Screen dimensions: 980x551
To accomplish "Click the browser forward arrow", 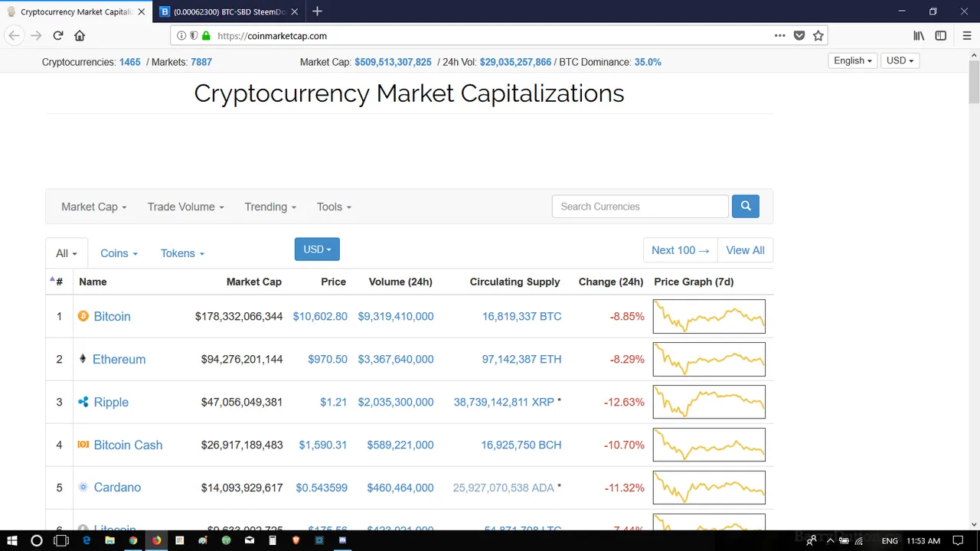I will [36, 35].
